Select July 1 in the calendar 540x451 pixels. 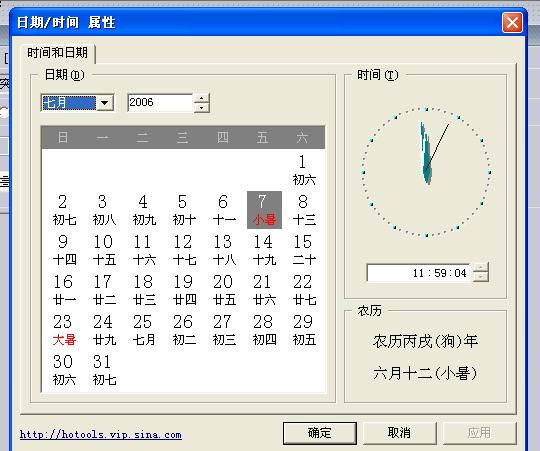[x=303, y=170]
